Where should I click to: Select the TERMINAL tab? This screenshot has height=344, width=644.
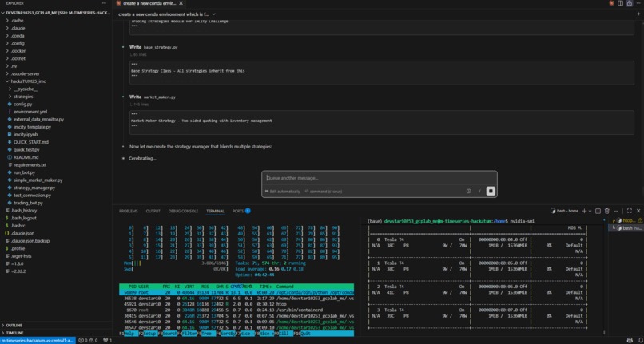pos(215,211)
